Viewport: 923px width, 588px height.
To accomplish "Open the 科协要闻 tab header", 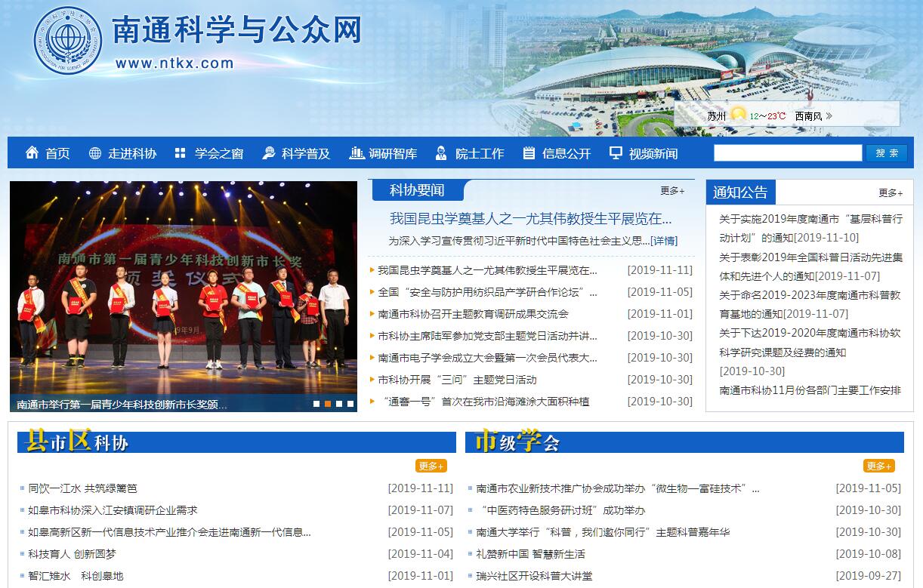I will pyautogui.click(x=417, y=190).
